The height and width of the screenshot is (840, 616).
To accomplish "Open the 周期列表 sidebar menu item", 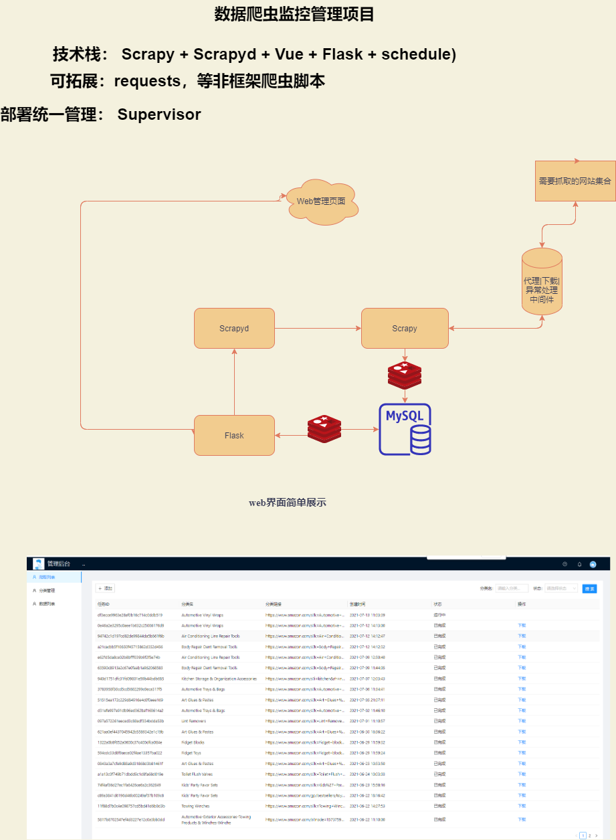I will 54,576.
